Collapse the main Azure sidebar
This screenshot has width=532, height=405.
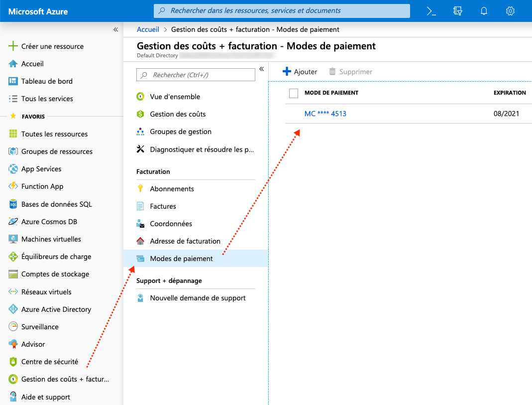[115, 29]
